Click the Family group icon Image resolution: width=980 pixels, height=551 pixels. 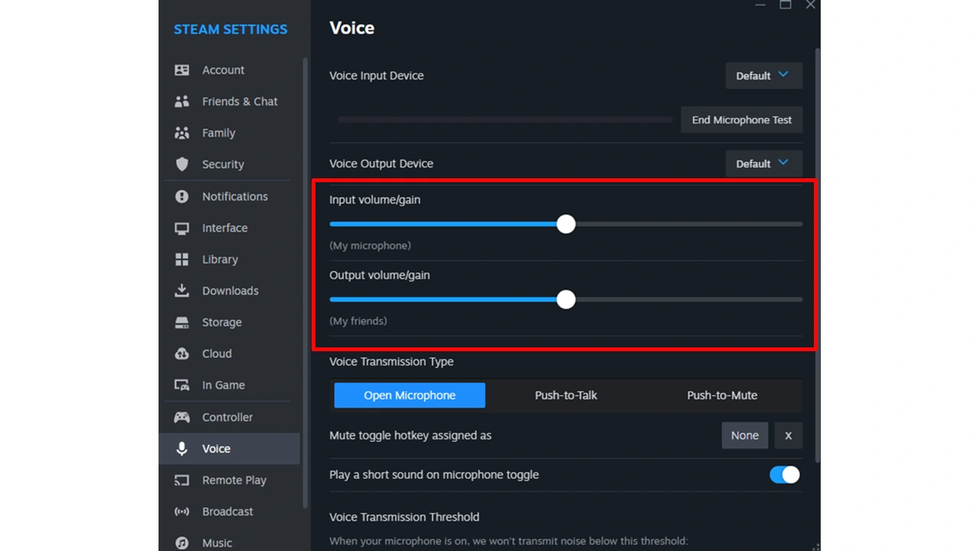pos(181,132)
